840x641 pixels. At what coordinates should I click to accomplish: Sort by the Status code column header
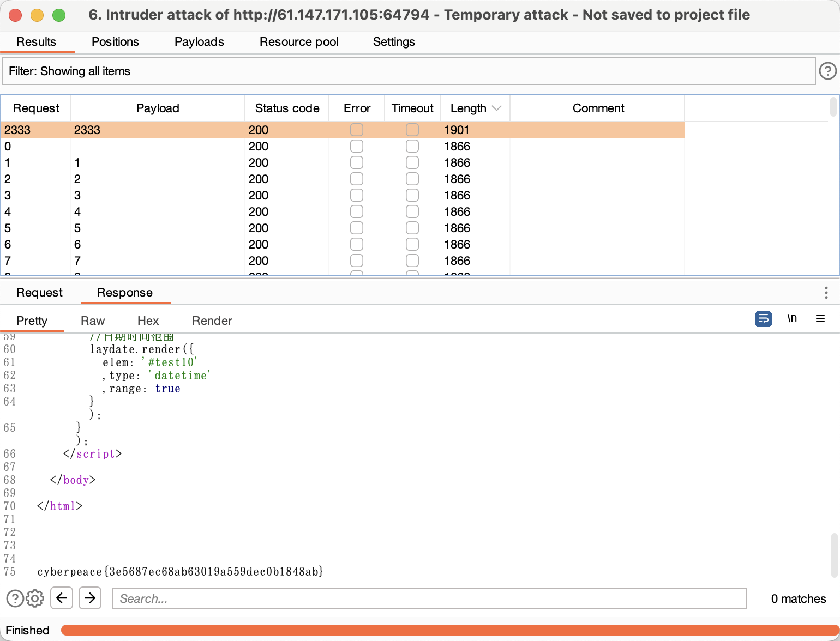click(287, 108)
